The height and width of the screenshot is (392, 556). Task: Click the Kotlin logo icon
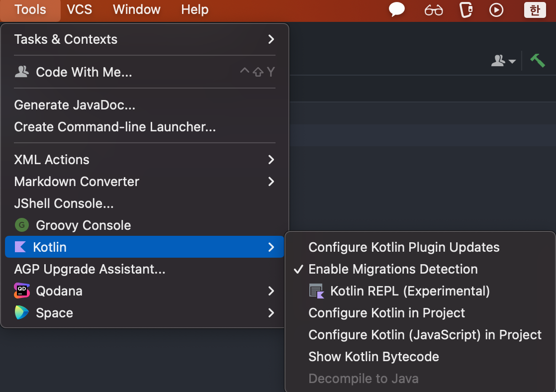(x=20, y=247)
